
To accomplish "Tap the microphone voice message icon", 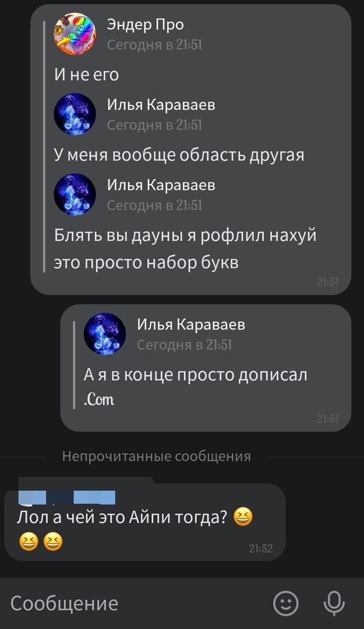I will tap(334, 603).
